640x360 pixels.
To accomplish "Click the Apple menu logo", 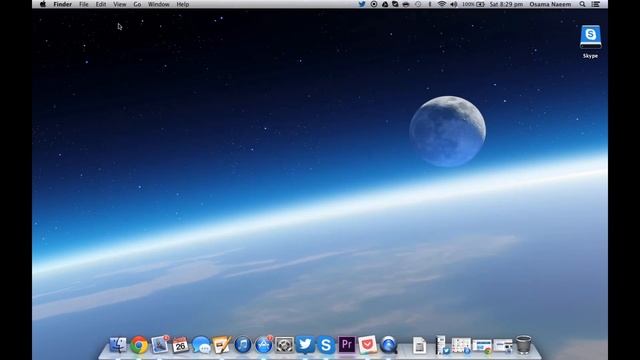I will (x=42, y=4).
